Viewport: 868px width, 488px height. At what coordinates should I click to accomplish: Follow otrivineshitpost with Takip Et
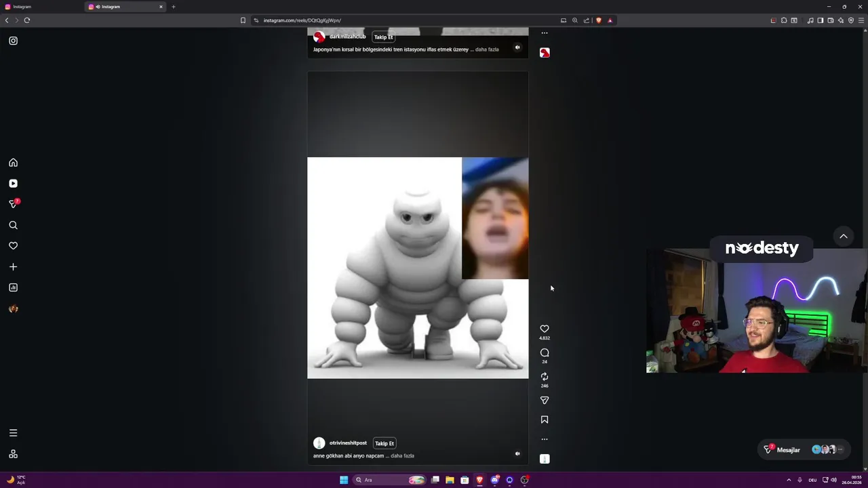click(384, 443)
